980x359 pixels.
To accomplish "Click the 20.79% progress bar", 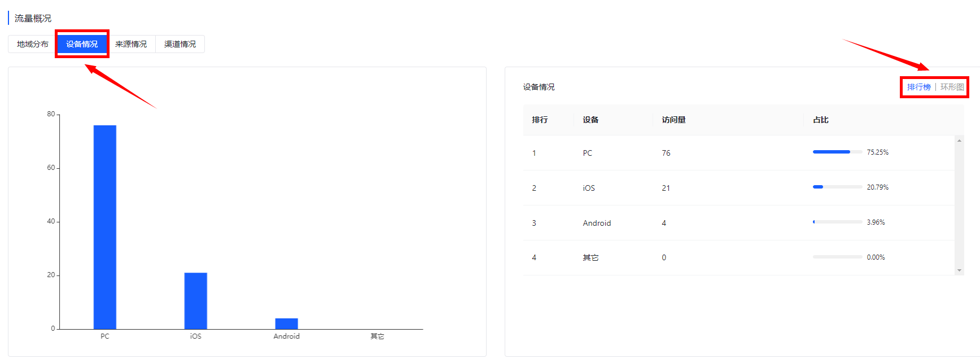I will pyautogui.click(x=837, y=187).
